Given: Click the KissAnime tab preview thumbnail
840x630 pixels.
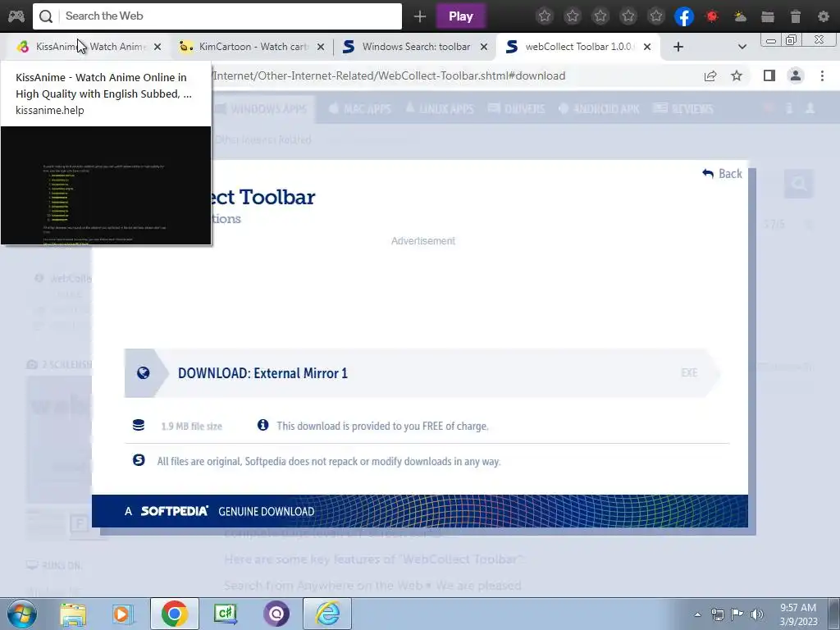Looking at the screenshot, I should pos(106,185).
